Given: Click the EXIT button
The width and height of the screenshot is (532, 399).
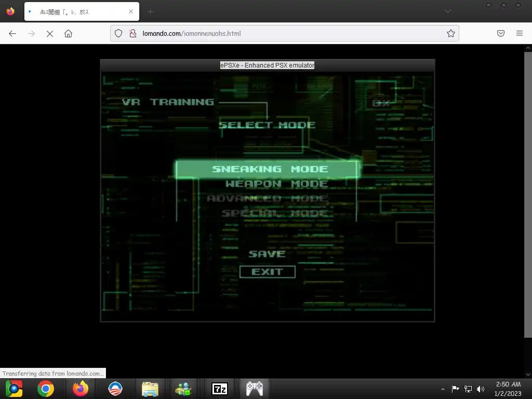Looking at the screenshot, I should tap(268, 272).
